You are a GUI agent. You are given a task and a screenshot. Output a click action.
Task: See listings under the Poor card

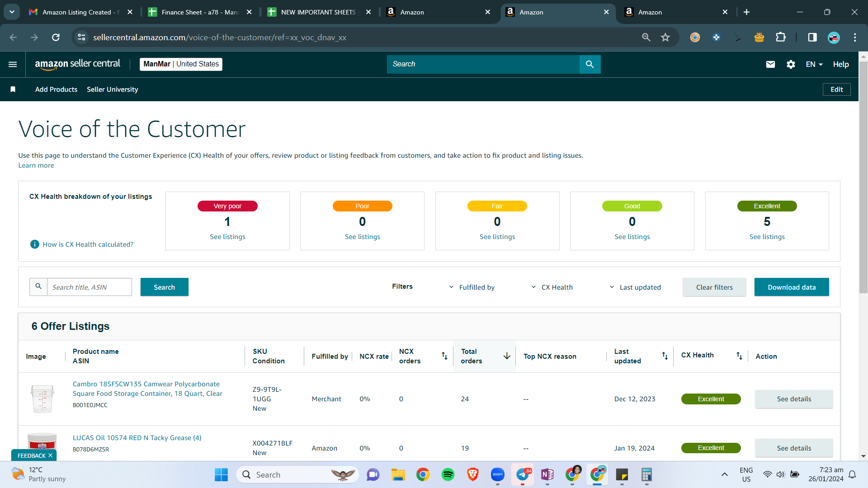pos(363,237)
